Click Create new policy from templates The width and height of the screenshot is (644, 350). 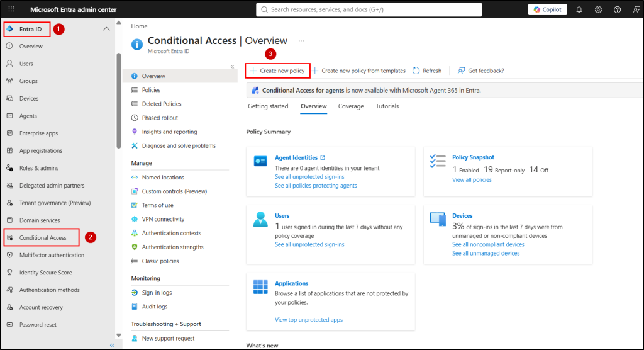(x=358, y=71)
